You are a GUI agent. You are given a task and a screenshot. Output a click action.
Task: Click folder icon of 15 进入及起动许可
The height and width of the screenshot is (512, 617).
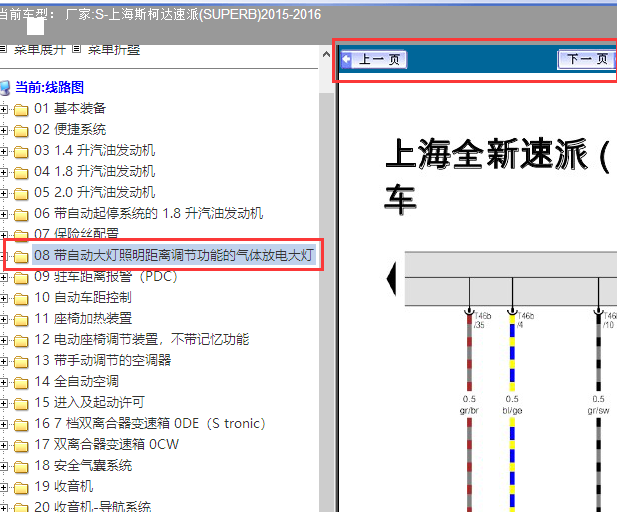[21, 403]
